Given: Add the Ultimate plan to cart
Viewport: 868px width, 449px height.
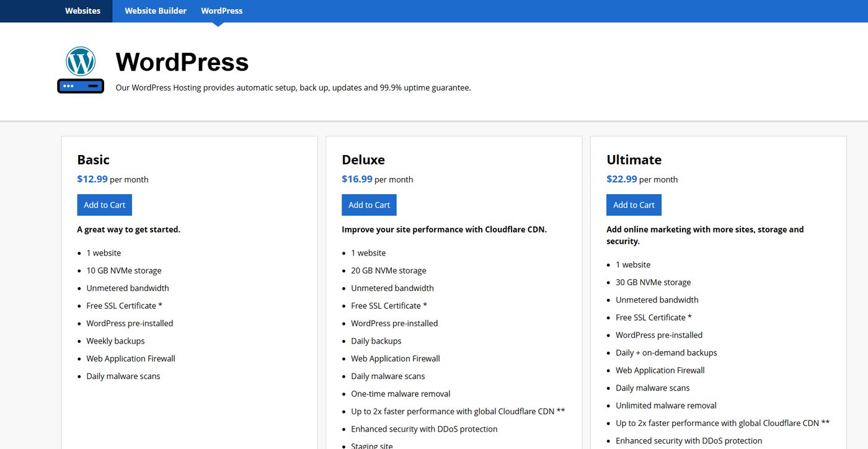Looking at the screenshot, I should pos(634,205).
